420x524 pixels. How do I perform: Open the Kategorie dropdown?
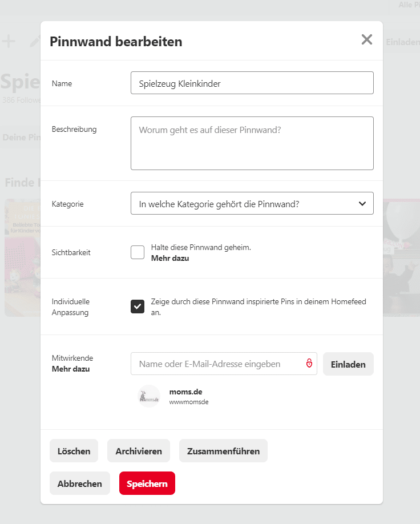[252, 203]
